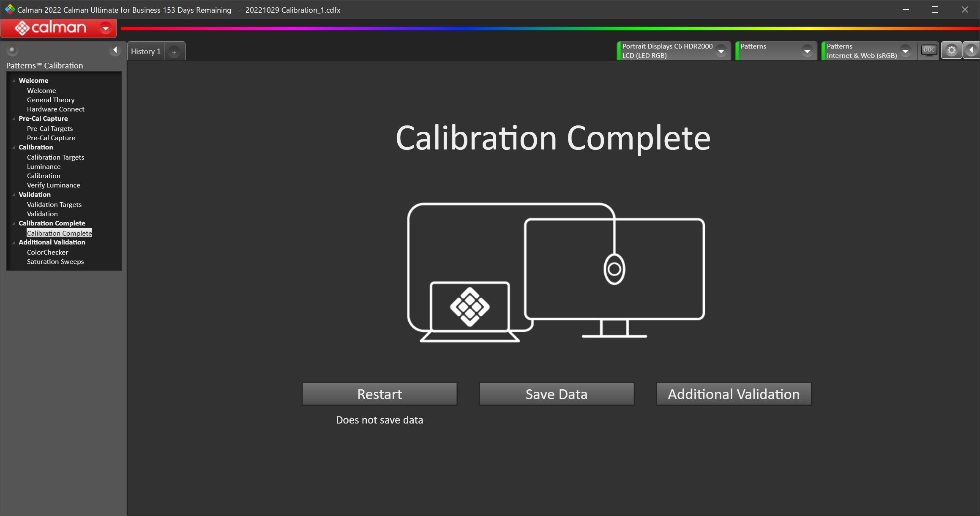Maximize the Calman window

pos(935,9)
